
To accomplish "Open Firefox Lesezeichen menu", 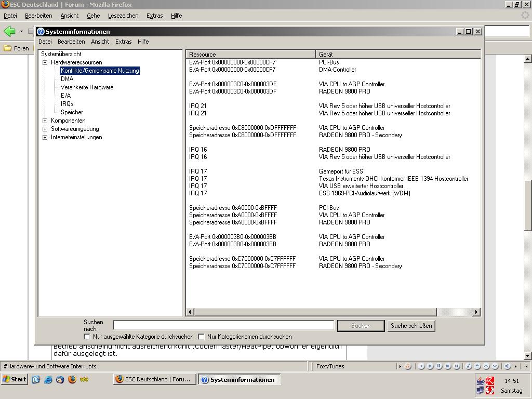I will point(123,16).
